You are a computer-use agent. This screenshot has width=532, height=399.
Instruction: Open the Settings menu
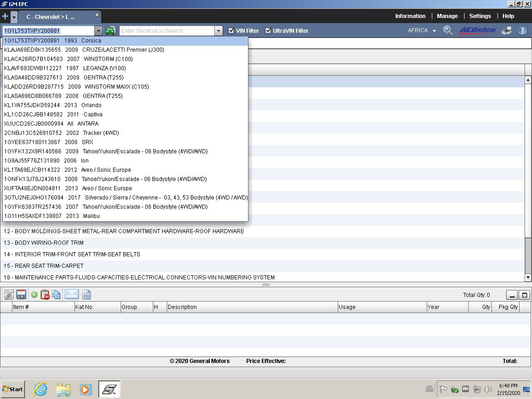pos(480,16)
